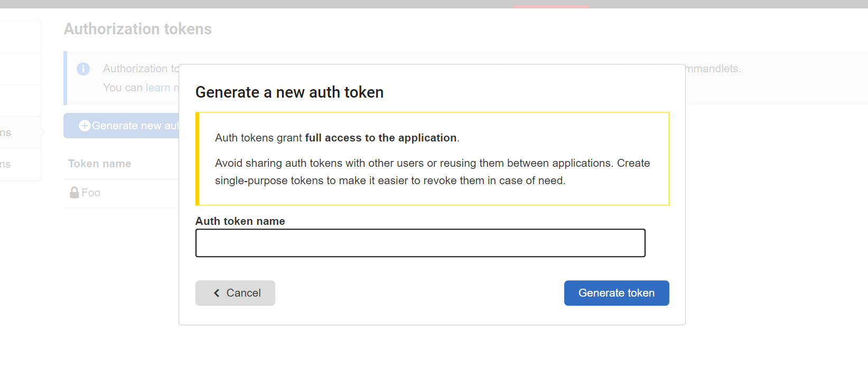Click the Token name column header
Screen dimensions: 868x380
point(99,164)
